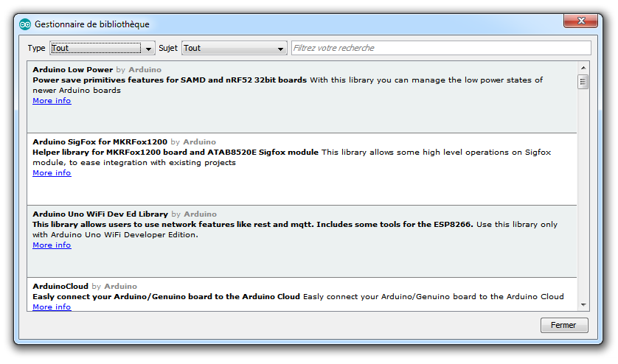
Task: Open More info link for ArduinoCloud
Action: [52, 307]
